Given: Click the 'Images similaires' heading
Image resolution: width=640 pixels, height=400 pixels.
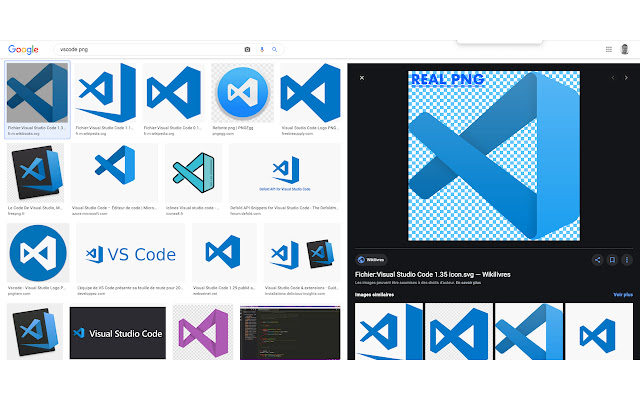Looking at the screenshot, I should coord(374,294).
